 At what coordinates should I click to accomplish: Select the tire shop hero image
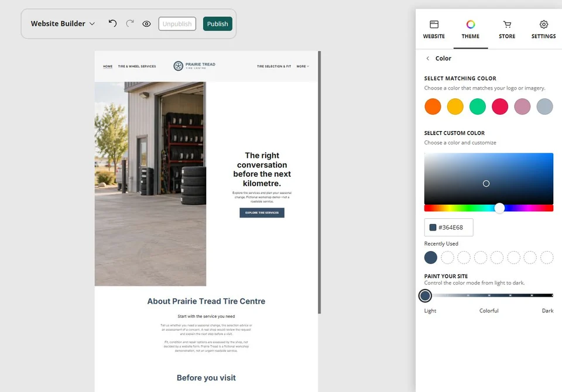(x=150, y=184)
